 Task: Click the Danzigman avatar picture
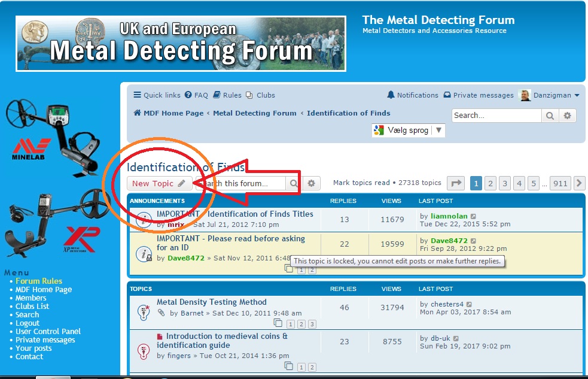point(525,95)
